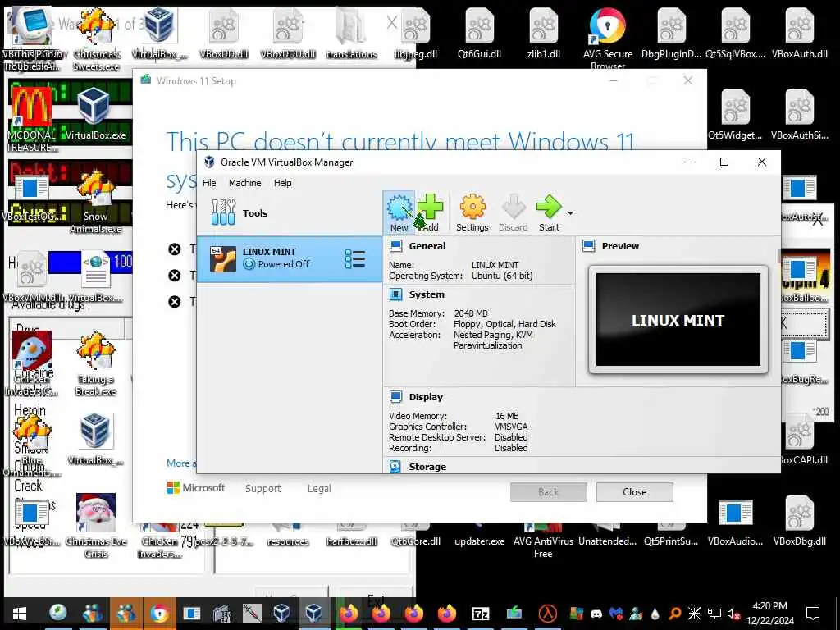The height and width of the screenshot is (630, 840).
Task: Open the File menu
Action: pos(209,183)
